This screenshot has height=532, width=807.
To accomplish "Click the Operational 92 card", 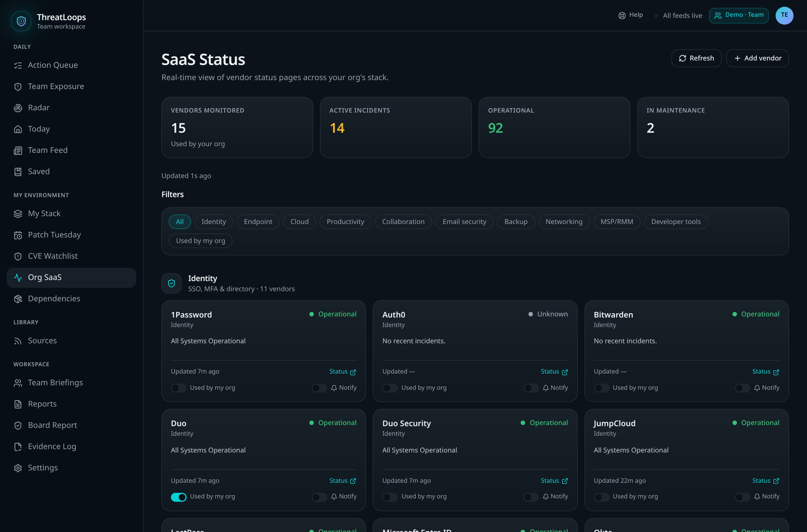I will coord(555,128).
